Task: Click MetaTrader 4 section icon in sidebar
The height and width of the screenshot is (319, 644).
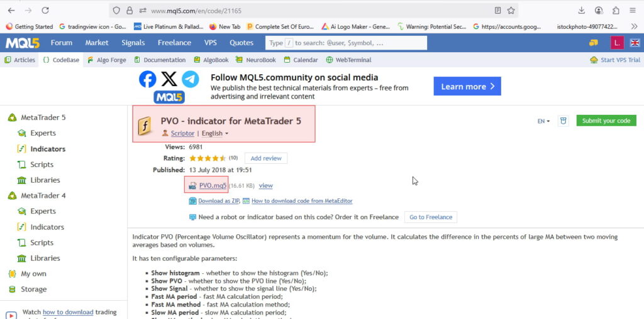Action: (x=13, y=195)
